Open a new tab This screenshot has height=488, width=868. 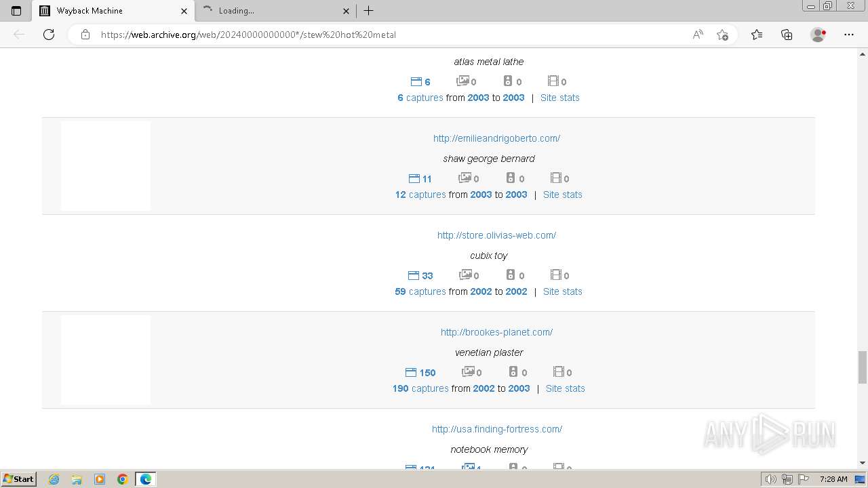coord(368,11)
